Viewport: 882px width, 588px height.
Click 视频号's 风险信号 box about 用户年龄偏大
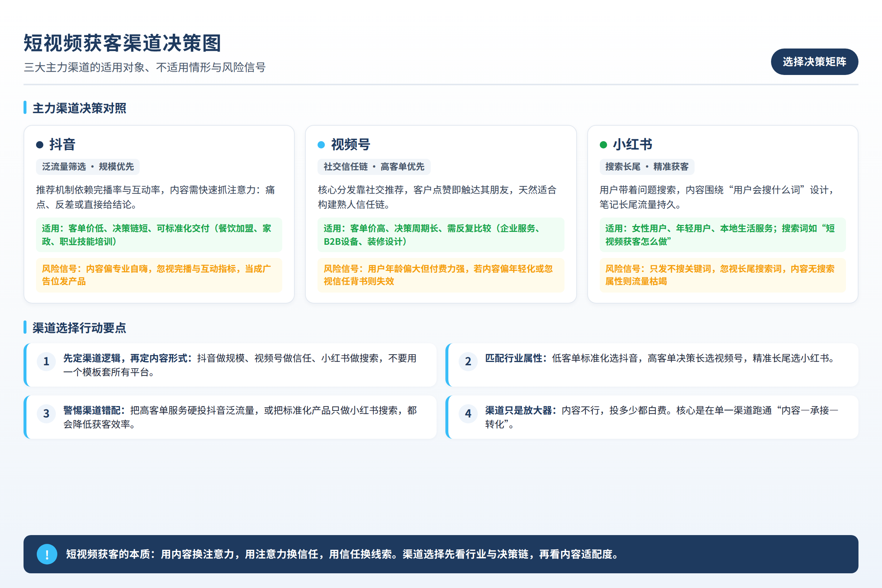[441, 275]
